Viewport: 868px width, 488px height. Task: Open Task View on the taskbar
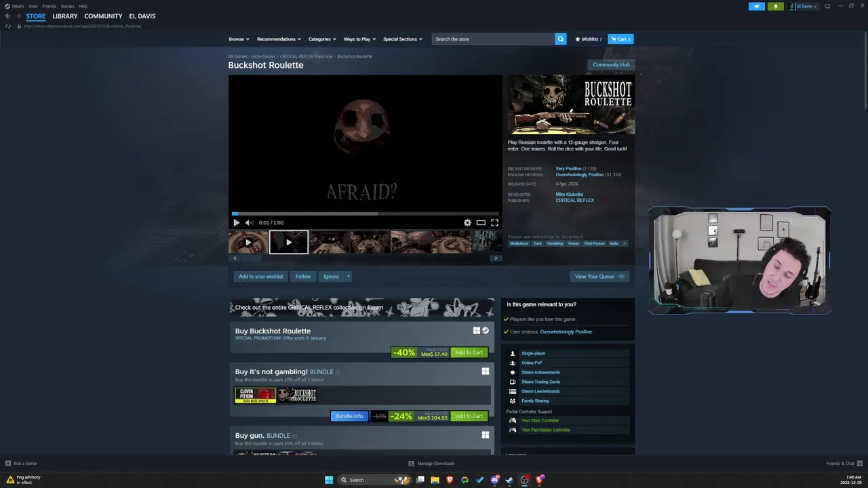(420, 480)
